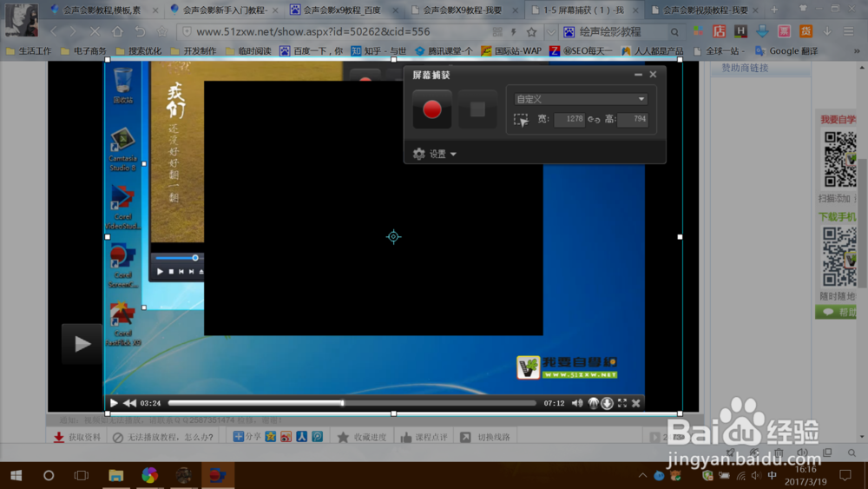This screenshot has width=868, height=489.
Task: Open the Google 翻译 bookmark
Action: pyautogui.click(x=786, y=51)
